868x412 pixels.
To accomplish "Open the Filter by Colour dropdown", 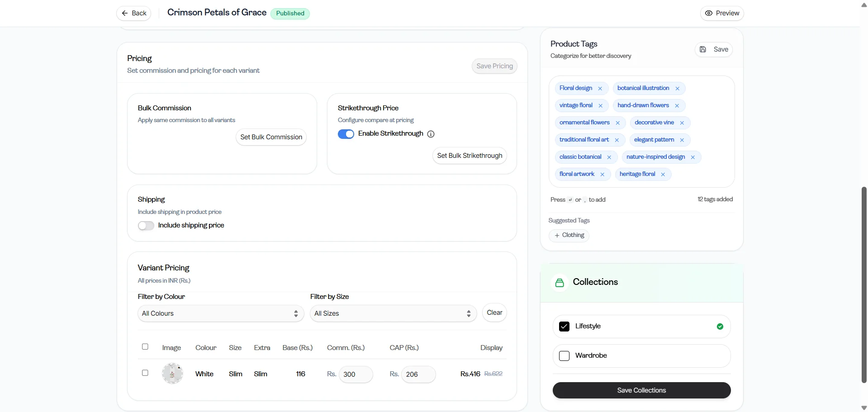I will tap(220, 313).
